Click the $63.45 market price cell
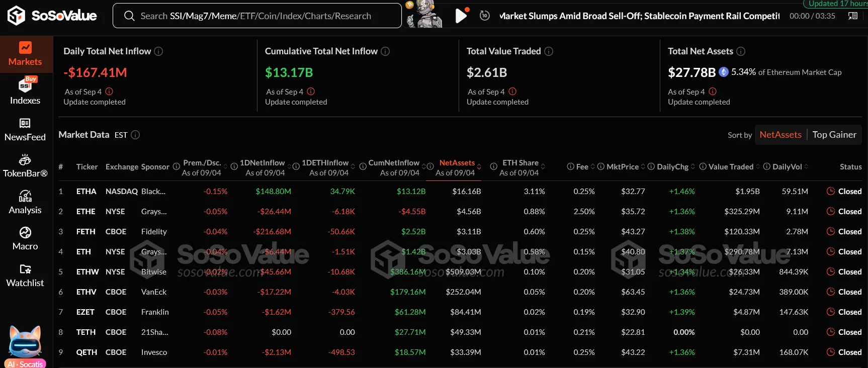868x368 pixels. coord(633,292)
